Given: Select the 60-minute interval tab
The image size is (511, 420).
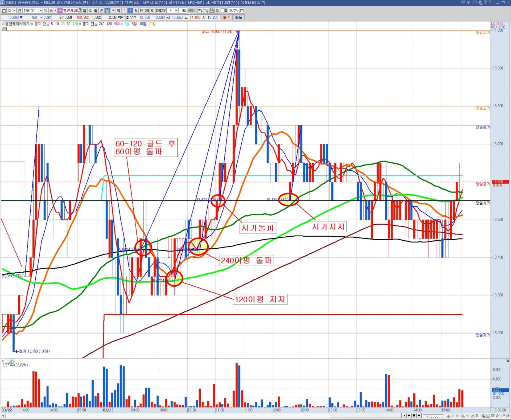Looking at the screenshot, I should (153, 11).
